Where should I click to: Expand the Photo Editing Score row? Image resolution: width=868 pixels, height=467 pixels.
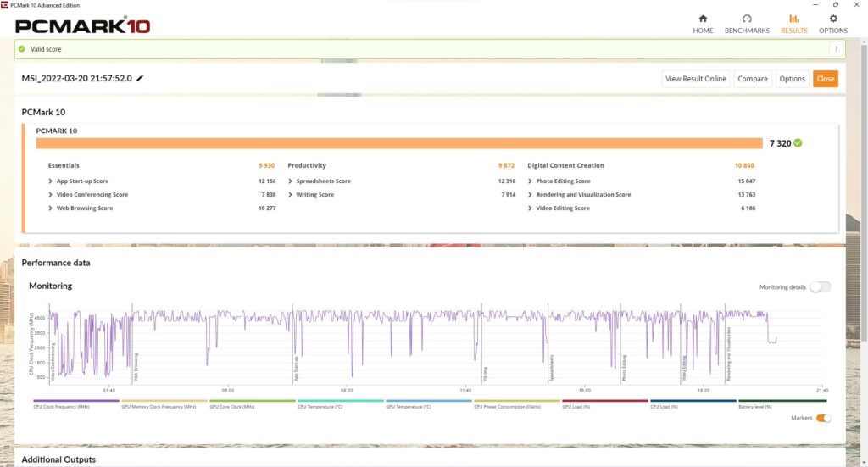[531, 181]
